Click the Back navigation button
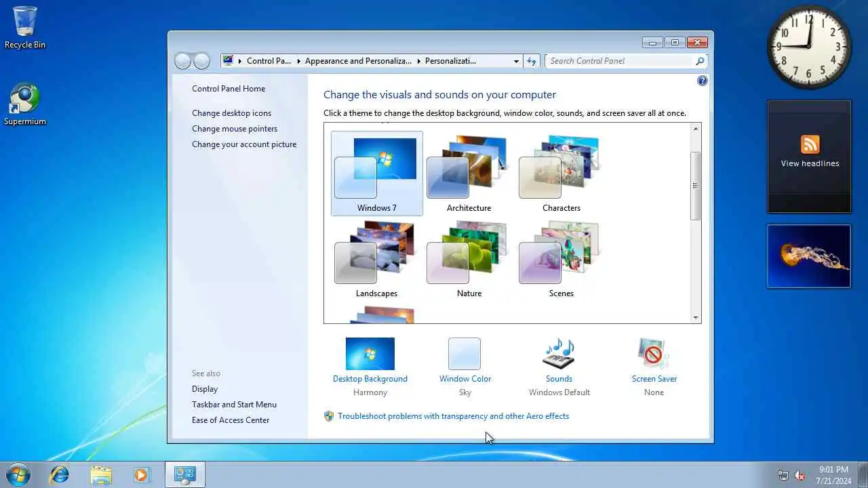The height and width of the screenshot is (488, 868). pyautogui.click(x=182, y=61)
